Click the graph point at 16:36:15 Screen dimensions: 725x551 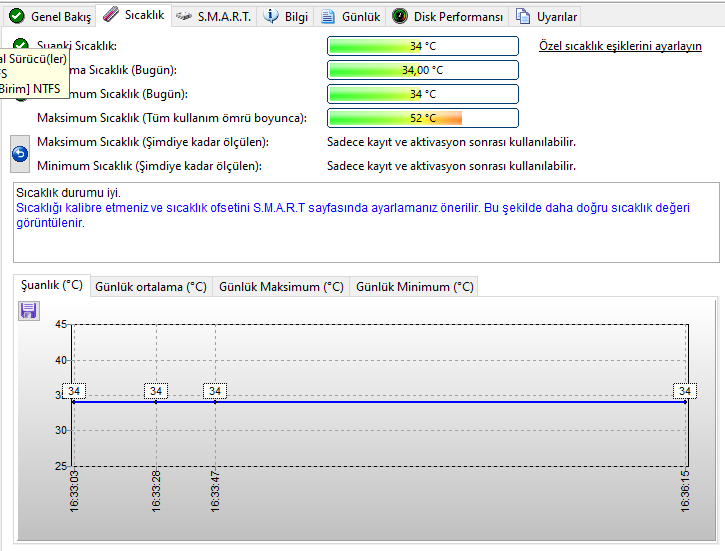(x=685, y=402)
